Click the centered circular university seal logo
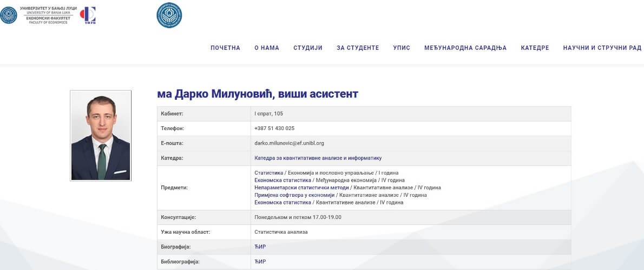 click(x=169, y=15)
